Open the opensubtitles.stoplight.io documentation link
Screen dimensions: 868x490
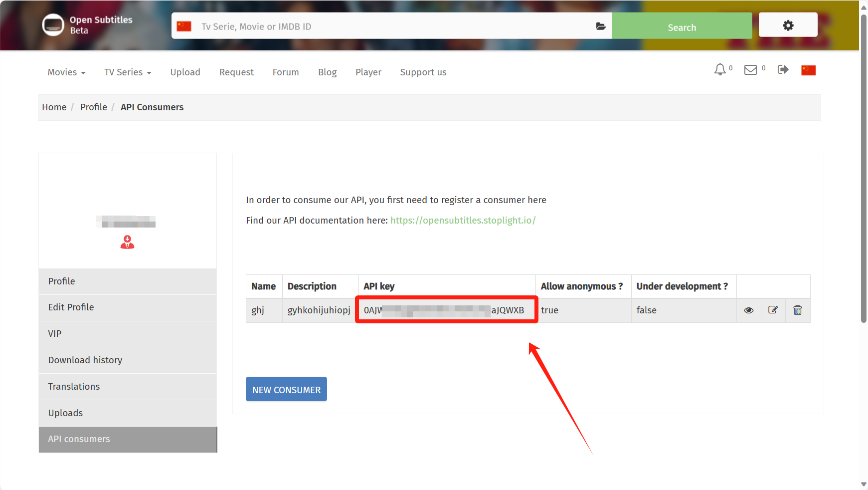coord(463,221)
